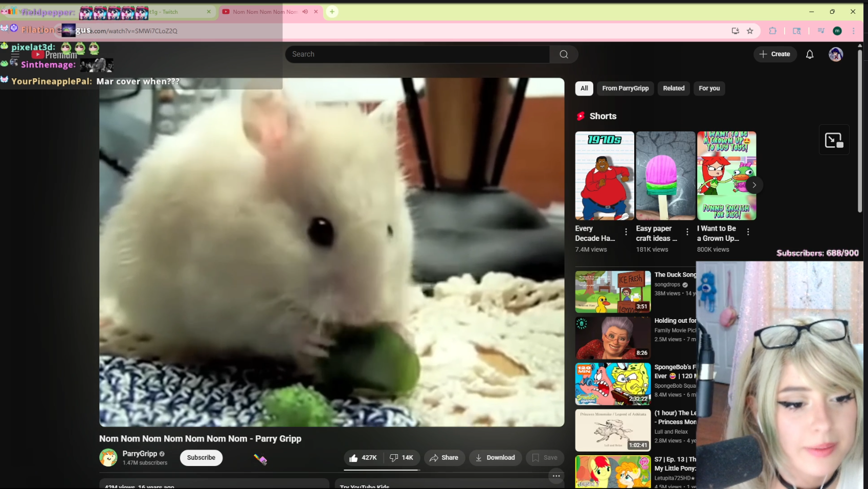This screenshot has width=868, height=489.
Task: Open the 'Holding out for' video thumbnail
Action: 613,338
